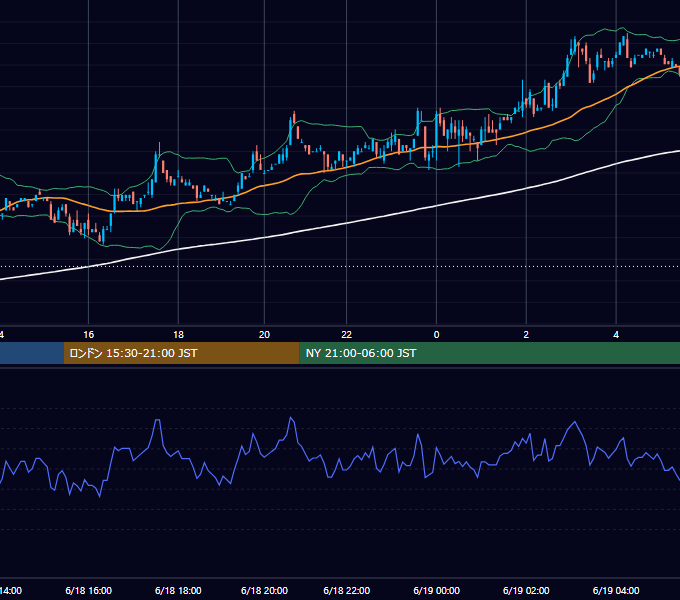The image size is (680, 600).
Task: Click the 6/19 04:00 label on indicator axis
Action: tap(616, 590)
